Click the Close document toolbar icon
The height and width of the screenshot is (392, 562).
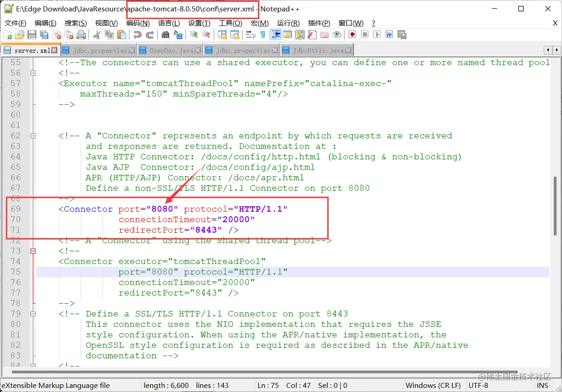point(57,35)
